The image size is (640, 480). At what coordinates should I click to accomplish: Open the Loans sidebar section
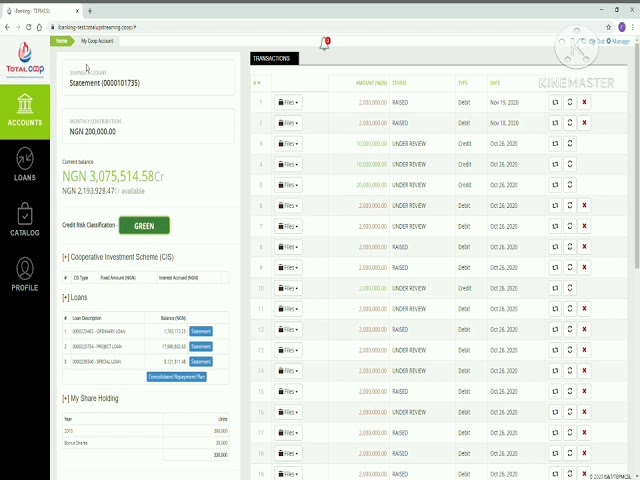click(25, 165)
